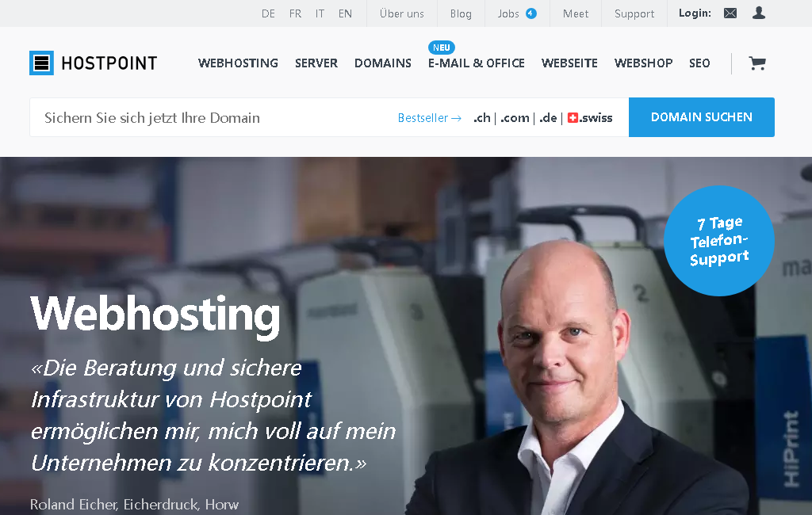Image resolution: width=812 pixels, height=515 pixels.
Task: Open the Webshop menu item
Action: point(643,63)
